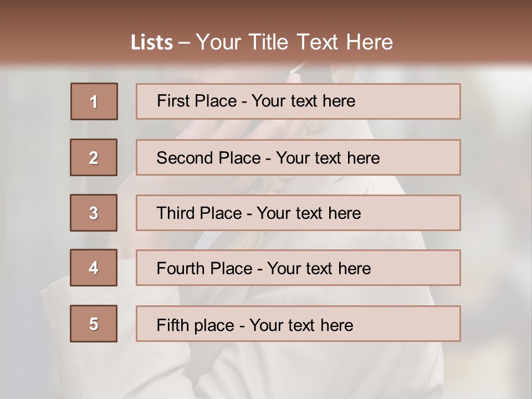Click the Third Place text bar
This screenshot has height=399, width=532.
pyautogui.click(x=298, y=213)
